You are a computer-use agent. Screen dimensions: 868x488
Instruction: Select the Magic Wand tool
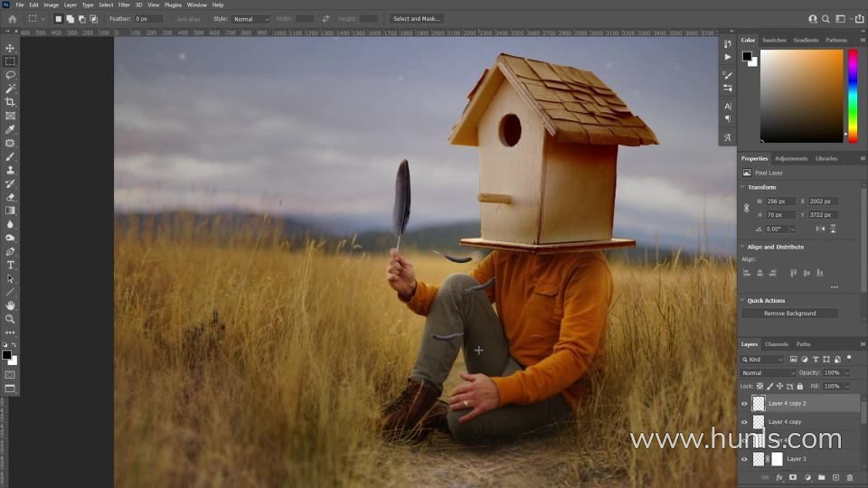pos(10,89)
